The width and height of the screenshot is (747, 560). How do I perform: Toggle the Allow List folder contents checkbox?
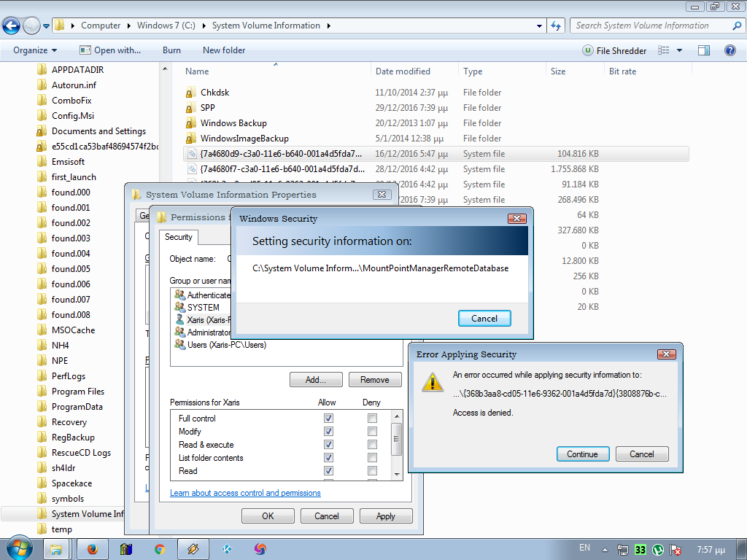pyautogui.click(x=328, y=458)
